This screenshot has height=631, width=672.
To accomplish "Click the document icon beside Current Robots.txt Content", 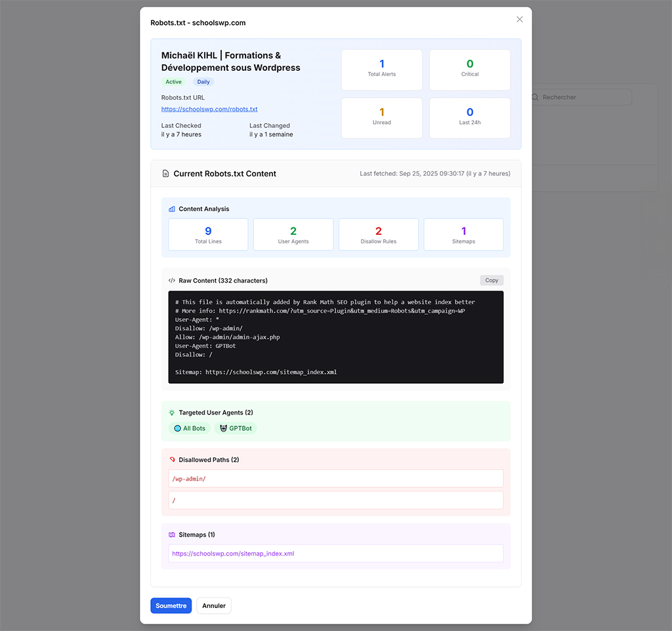I will click(165, 174).
